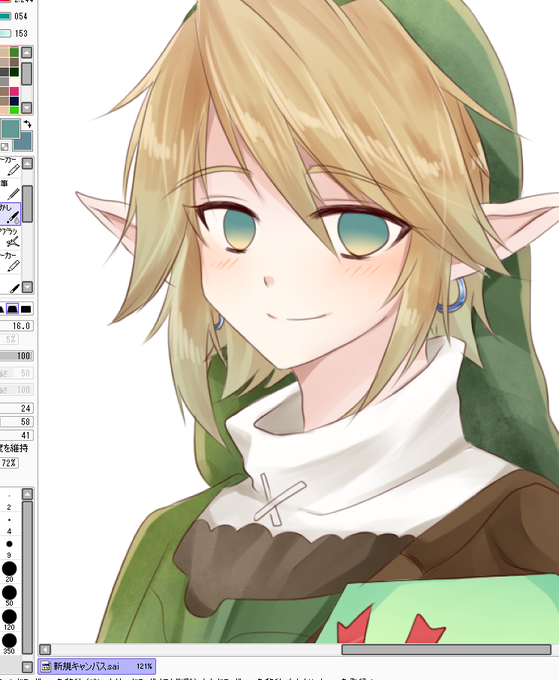Click the canvas horizontal scrollbar thumb
The height and width of the screenshot is (680, 559).
(x=446, y=649)
